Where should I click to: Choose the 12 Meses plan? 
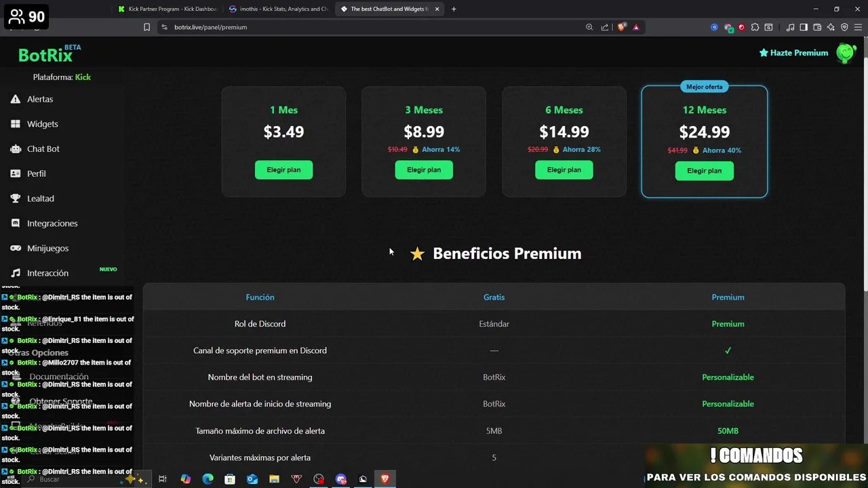coord(705,171)
